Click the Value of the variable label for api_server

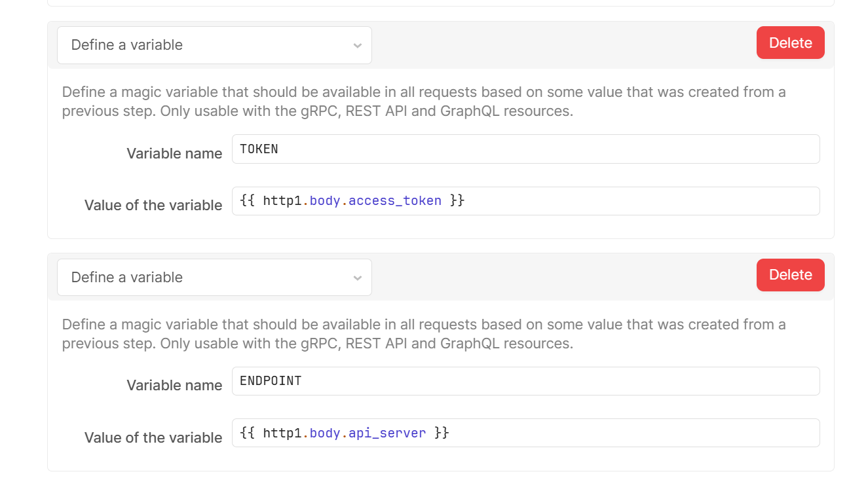(x=153, y=437)
